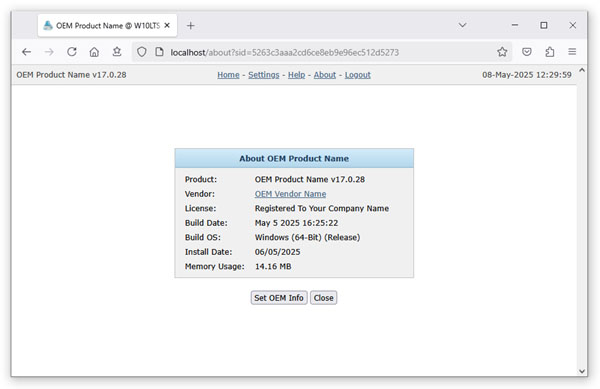Click the Close button below the About box

coord(323,298)
